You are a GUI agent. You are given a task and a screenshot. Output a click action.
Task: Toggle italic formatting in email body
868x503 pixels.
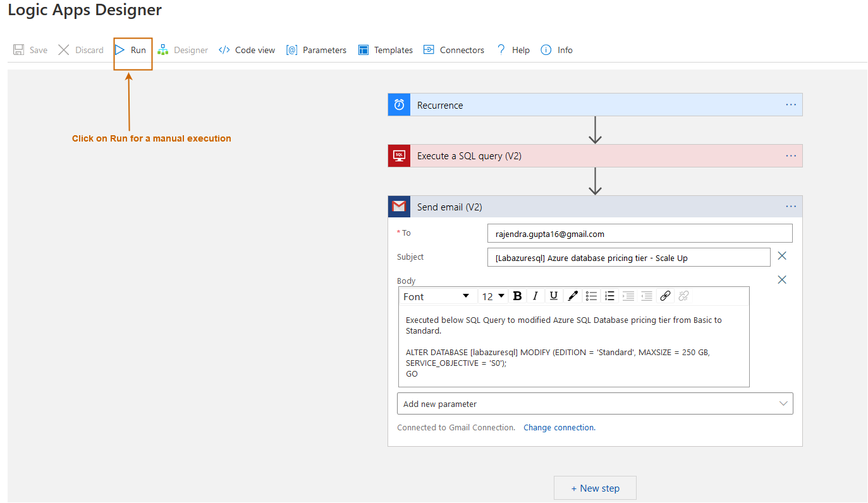pyautogui.click(x=535, y=296)
